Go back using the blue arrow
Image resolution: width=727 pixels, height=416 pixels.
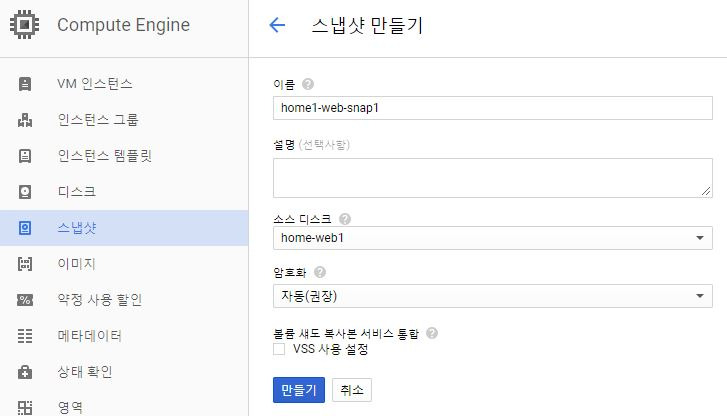(277, 25)
